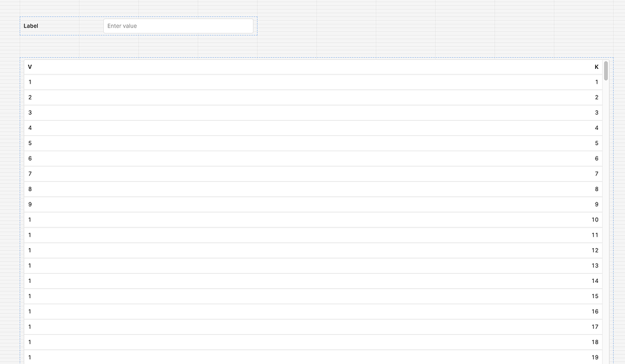Select K column cell showing 2
This screenshot has width=625, height=364.
click(597, 97)
